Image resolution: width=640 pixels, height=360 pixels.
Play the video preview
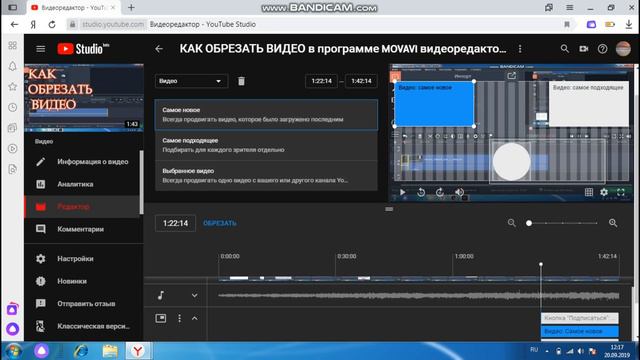(x=402, y=192)
